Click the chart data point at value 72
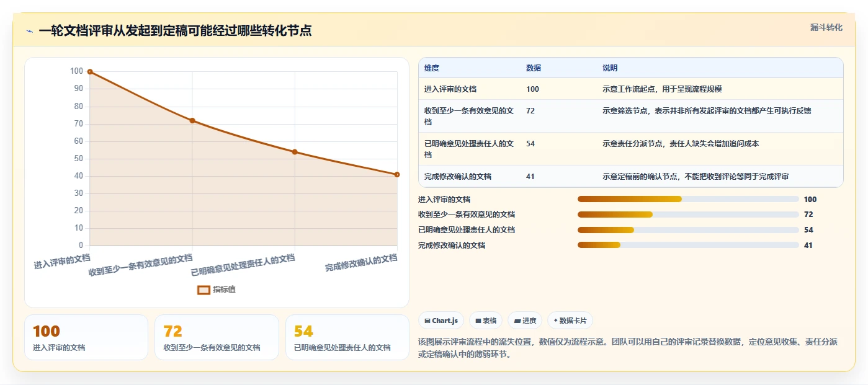Screen dimensions: 868x385 (192, 120)
